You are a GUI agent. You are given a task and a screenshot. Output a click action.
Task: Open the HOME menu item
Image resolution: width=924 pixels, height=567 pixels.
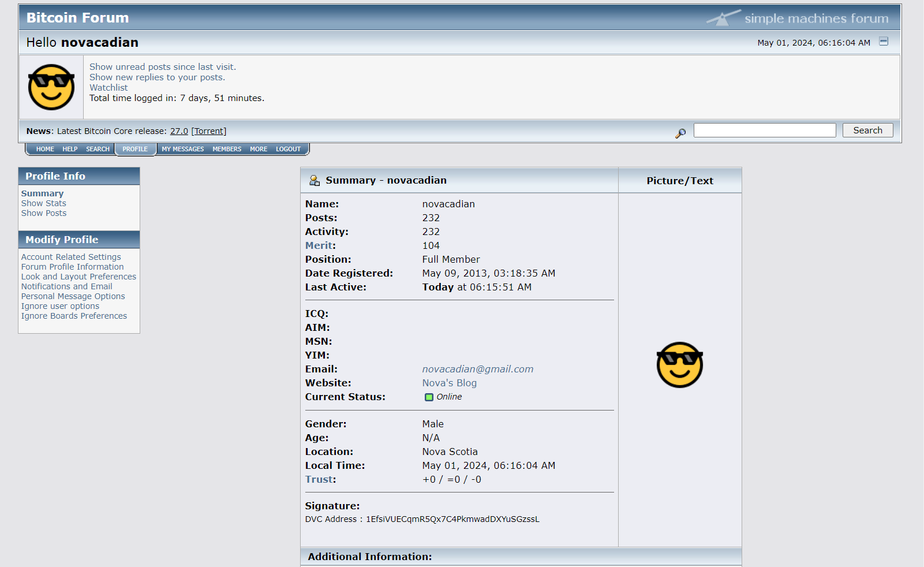click(45, 149)
